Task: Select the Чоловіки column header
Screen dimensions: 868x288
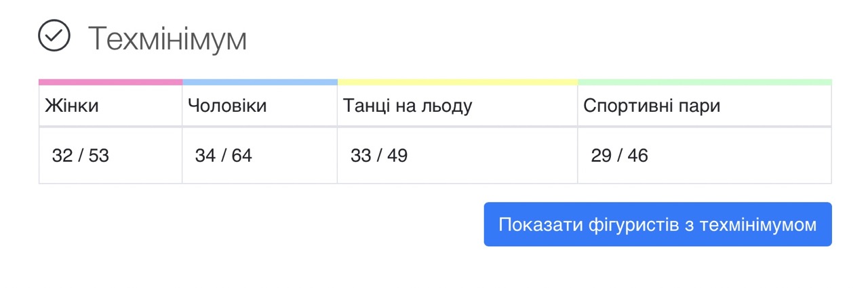Action: point(227,106)
